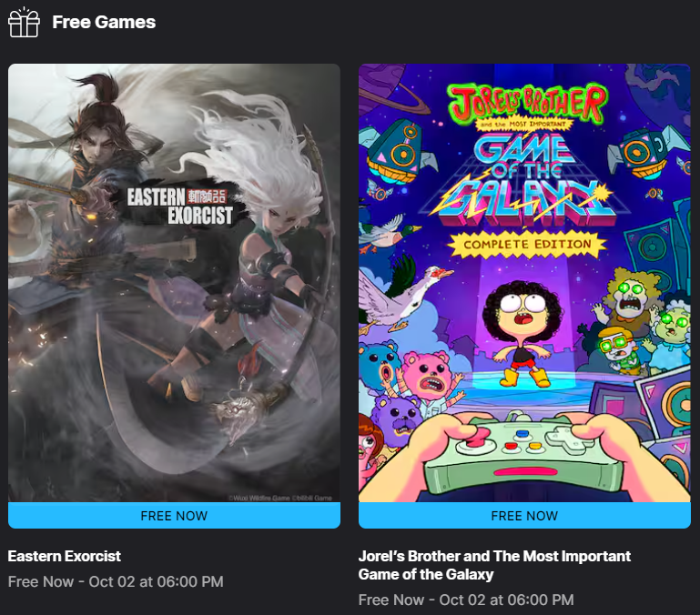Open the Free Games section heading
The image size is (700, 615).
coord(104,23)
